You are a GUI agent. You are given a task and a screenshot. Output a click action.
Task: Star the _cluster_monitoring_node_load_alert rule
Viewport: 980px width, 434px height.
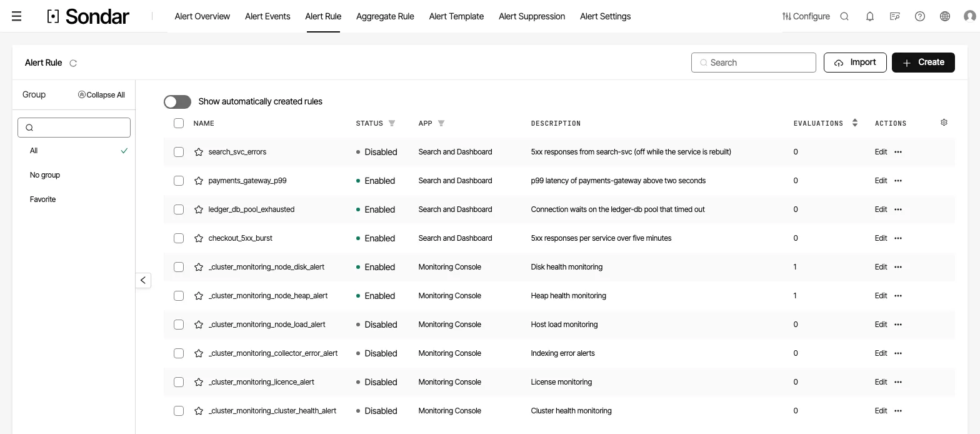point(199,325)
